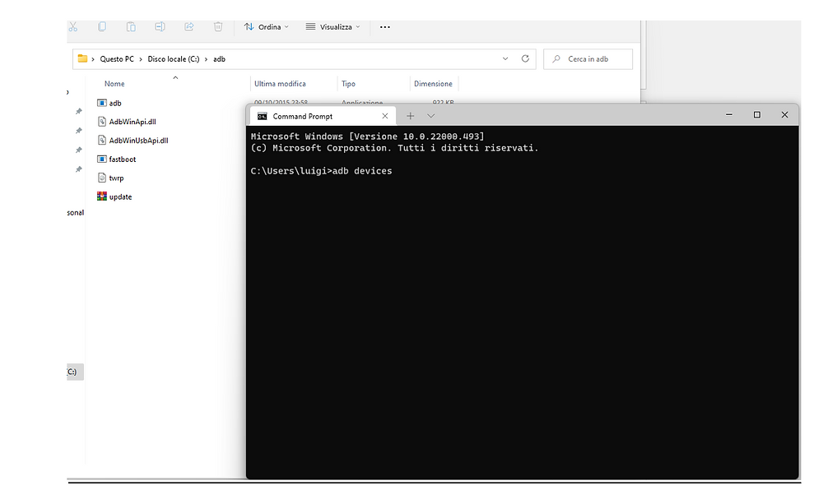Close the Command Prompt tab
The width and height of the screenshot is (823, 504).
coord(384,116)
